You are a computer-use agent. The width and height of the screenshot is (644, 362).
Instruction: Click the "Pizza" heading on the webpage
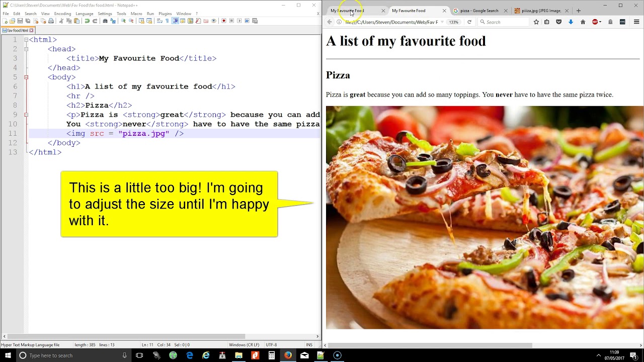[338, 75]
